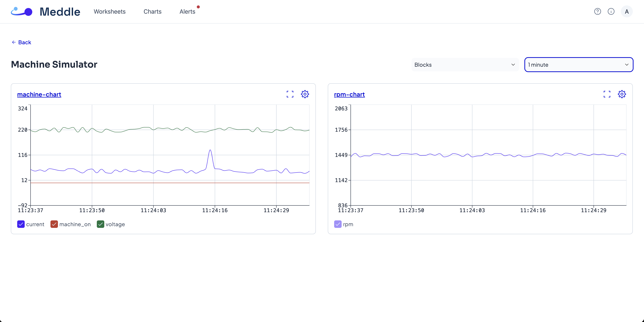Open the user avatar A menu

[x=626, y=12]
